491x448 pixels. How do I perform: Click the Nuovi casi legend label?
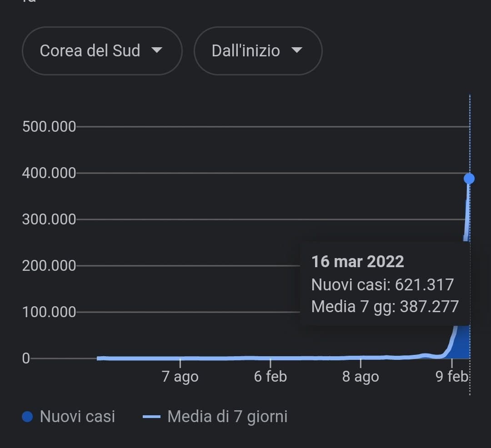77,417
